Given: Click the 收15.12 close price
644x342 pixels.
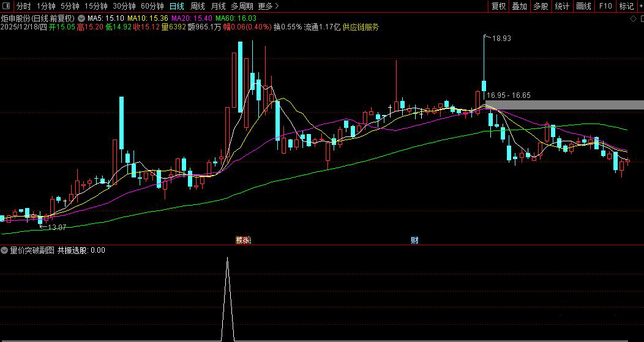Looking at the screenshot, I should pos(146,27).
